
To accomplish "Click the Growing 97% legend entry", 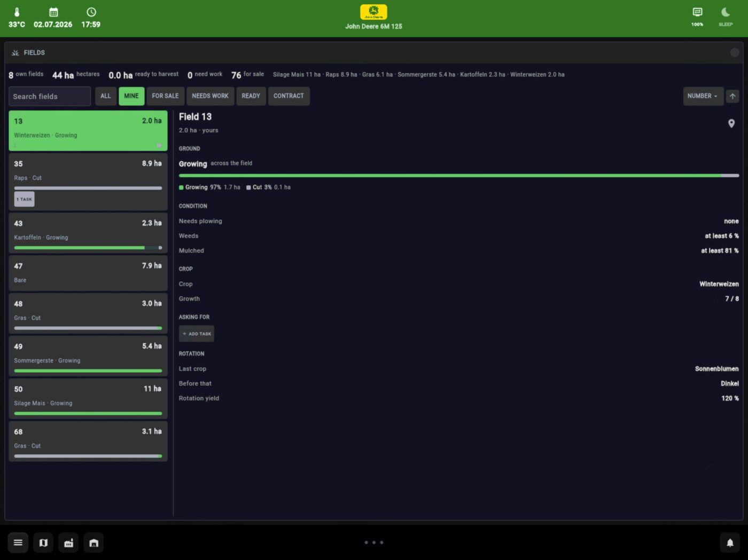I will [x=209, y=187].
